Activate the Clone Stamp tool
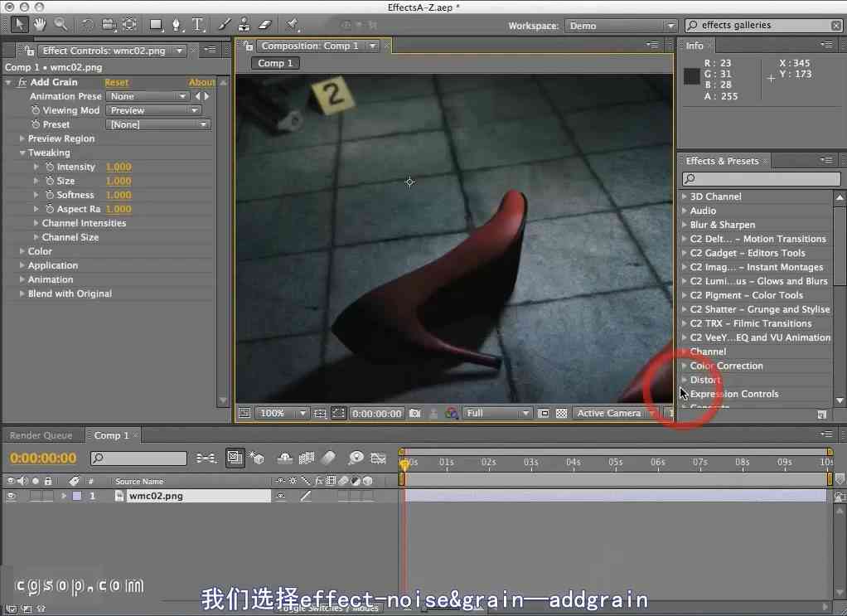The image size is (847, 616). (244, 25)
